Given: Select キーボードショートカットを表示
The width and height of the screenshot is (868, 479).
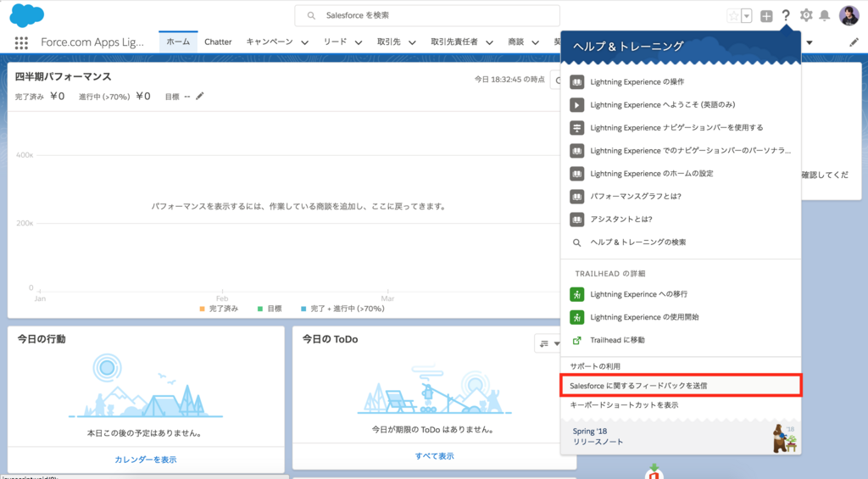Looking at the screenshot, I should pos(625,405).
